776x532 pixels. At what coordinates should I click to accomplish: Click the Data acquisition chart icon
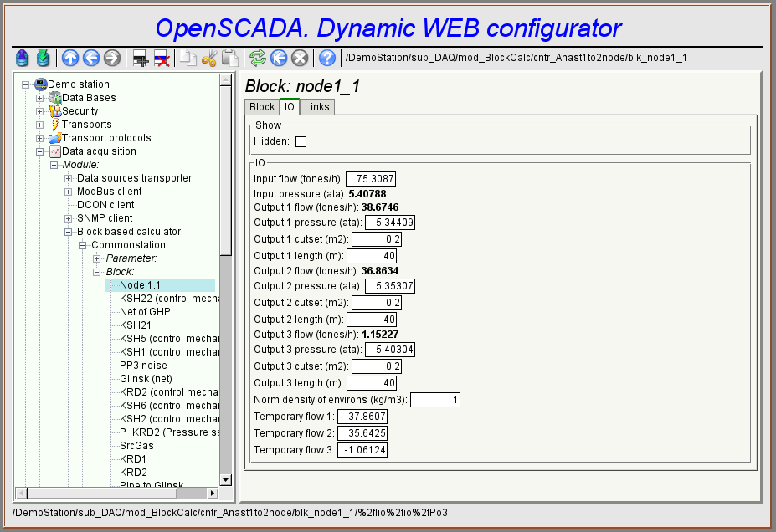pyautogui.click(x=55, y=151)
